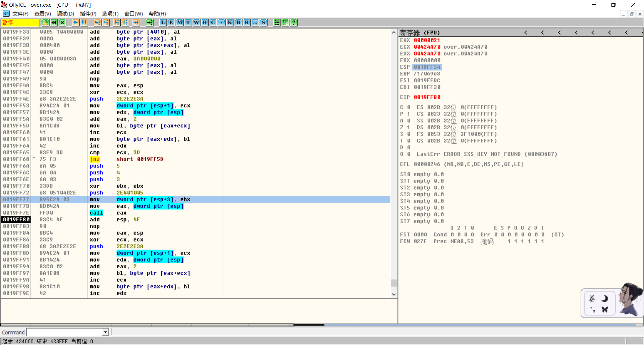Expand the Command history dropdown arrow
This screenshot has height=345, width=644.
(105, 332)
